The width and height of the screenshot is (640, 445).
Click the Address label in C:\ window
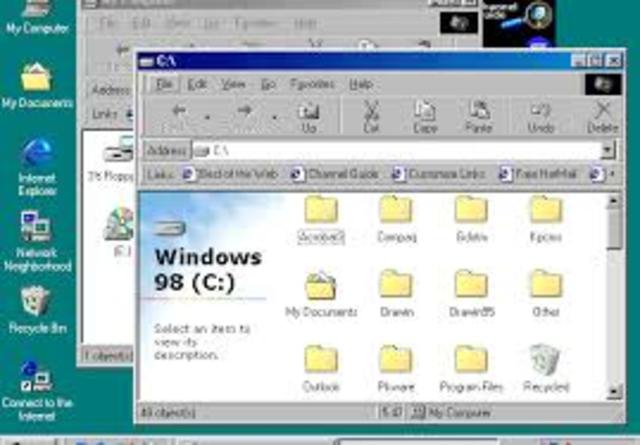[x=167, y=151]
